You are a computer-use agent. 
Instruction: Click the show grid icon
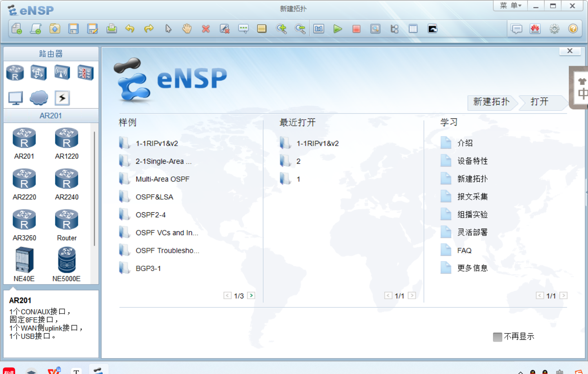pyautogui.click(x=413, y=29)
